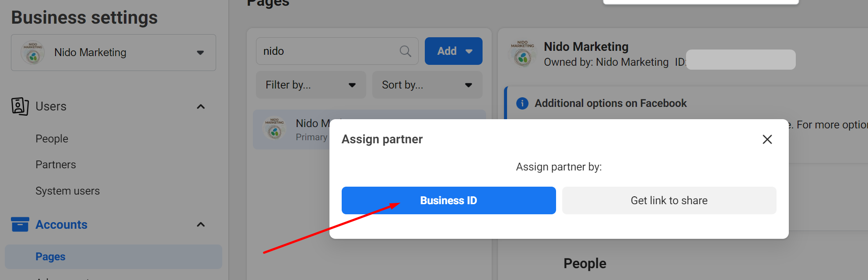Click the Assign partner dialog title
The height and width of the screenshot is (280, 868).
click(382, 139)
